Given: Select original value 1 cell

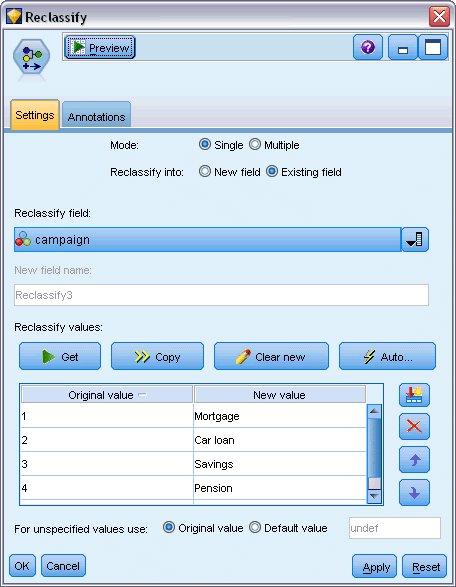Looking at the screenshot, I should (x=107, y=416).
